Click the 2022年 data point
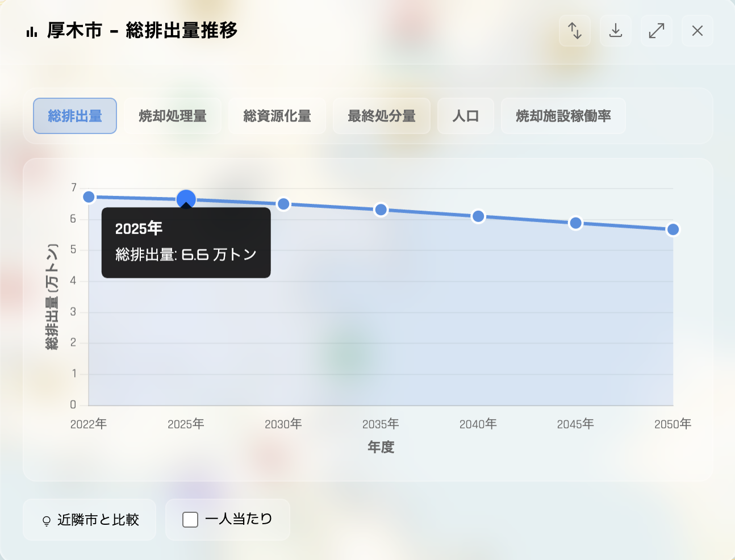The width and height of the screenshot is (735, 560). click(89, 197)
